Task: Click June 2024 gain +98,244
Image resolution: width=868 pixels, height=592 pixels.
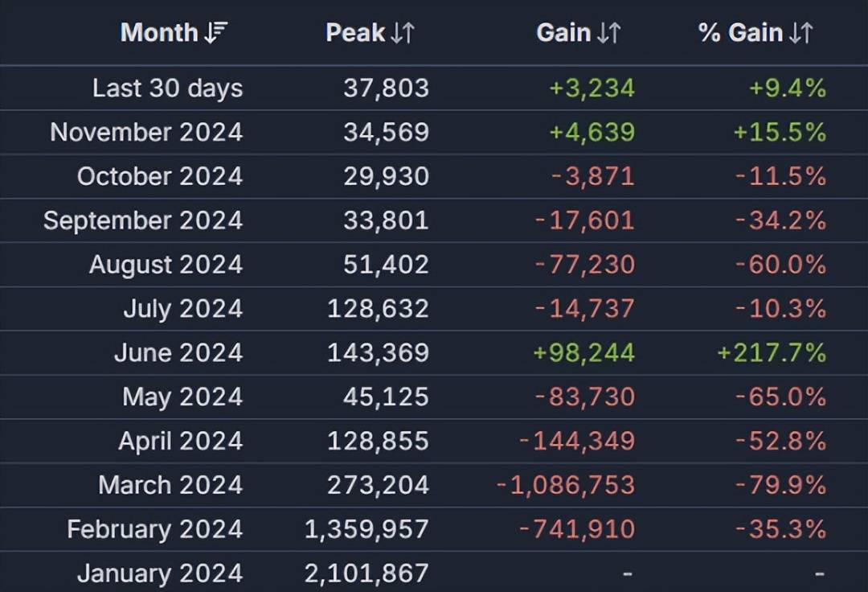Action: [x=584, y=353]
